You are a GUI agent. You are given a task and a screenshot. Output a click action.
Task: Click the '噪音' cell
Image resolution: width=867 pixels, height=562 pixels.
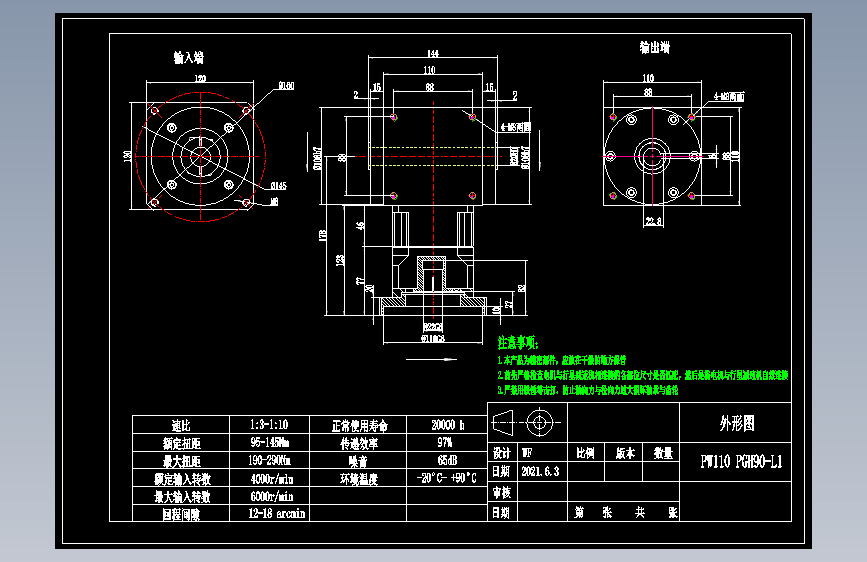358,461
